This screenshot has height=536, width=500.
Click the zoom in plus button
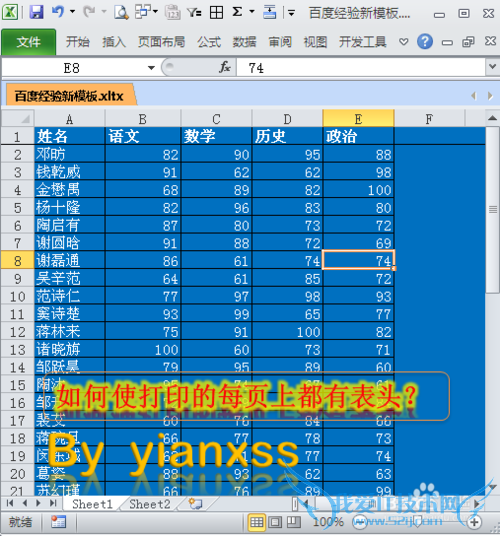[474, 522]
